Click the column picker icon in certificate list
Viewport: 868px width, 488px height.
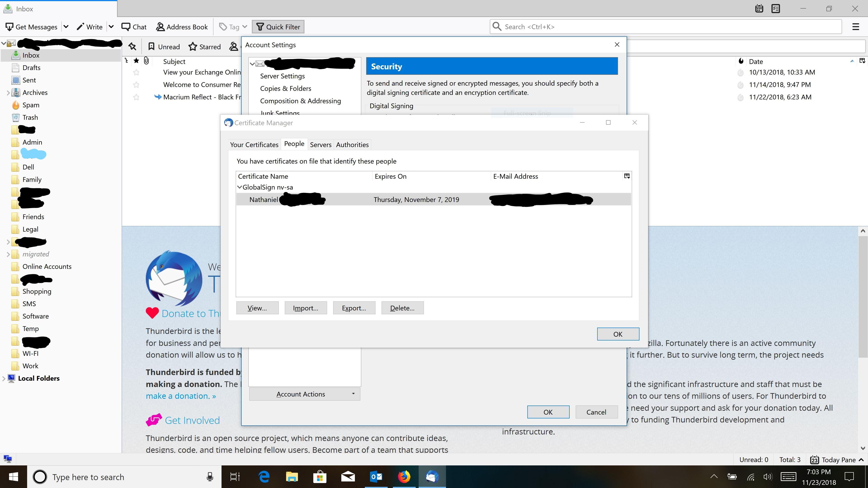click(627, 176)
